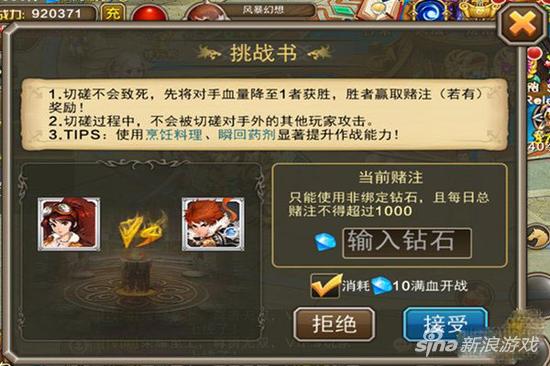Select the red-haired girl challenger avatar
The height and width of the screenshot is (366, 550).
point(69,224)
